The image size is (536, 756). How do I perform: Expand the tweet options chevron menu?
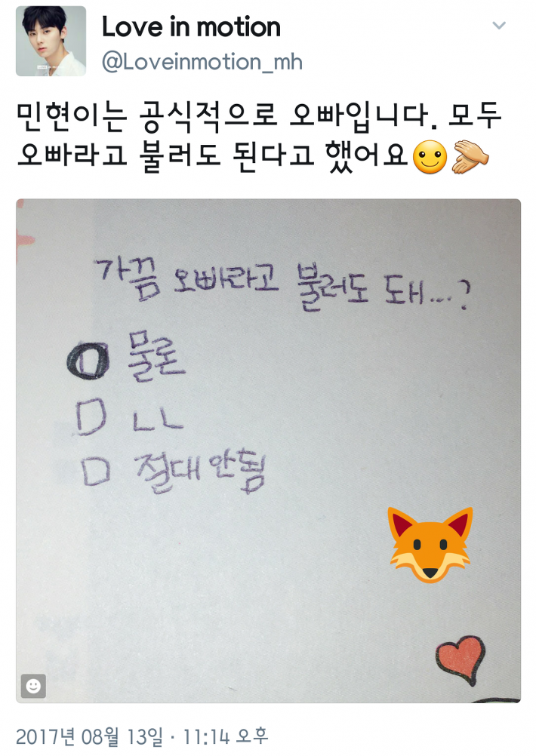click(x=499, y=25)
